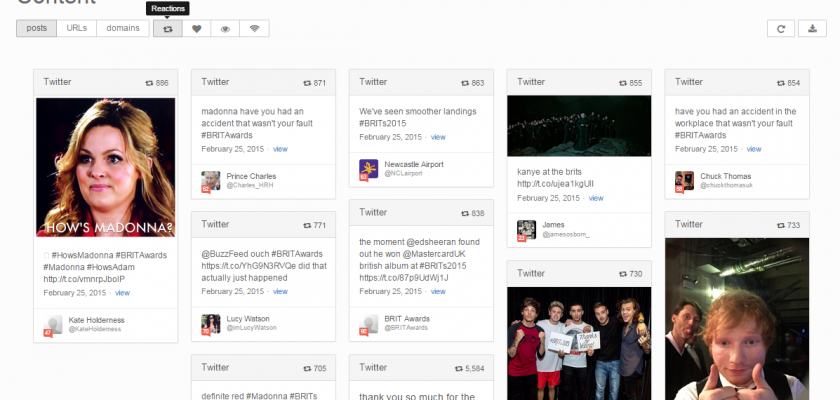Switch to the domains tab
Screen dimensions: 840x400
tap(124, 28)
